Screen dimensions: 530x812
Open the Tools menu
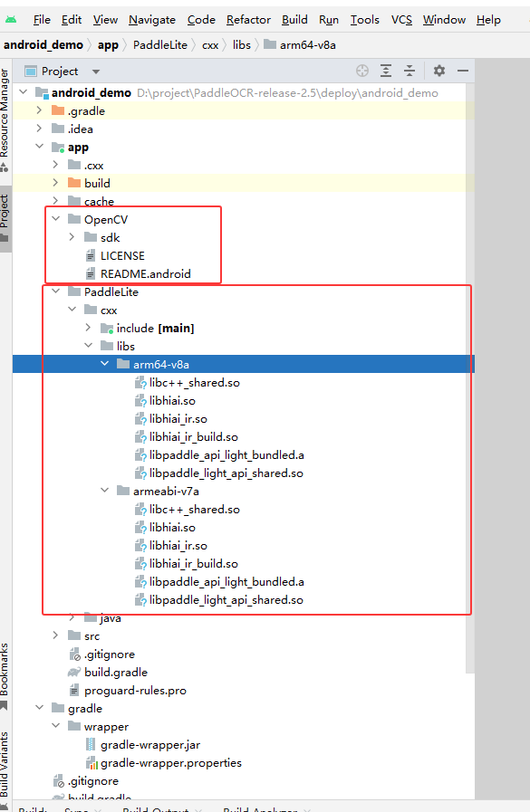(365, 20)
